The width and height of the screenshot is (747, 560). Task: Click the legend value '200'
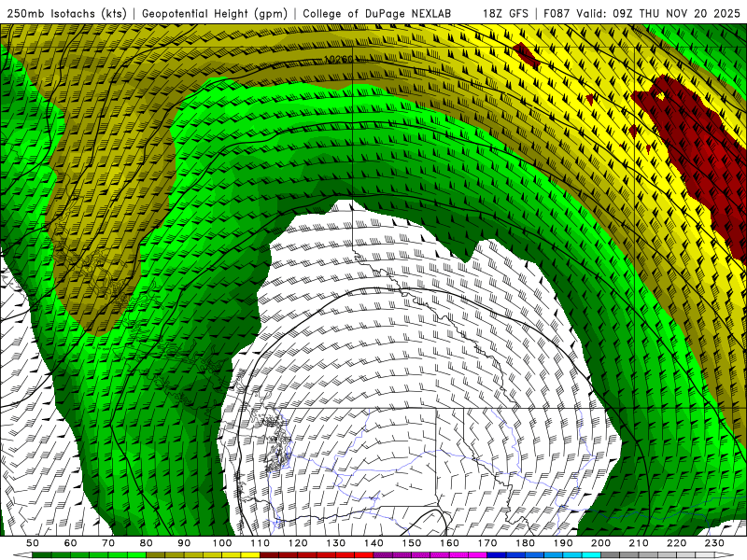click(600, 543)
